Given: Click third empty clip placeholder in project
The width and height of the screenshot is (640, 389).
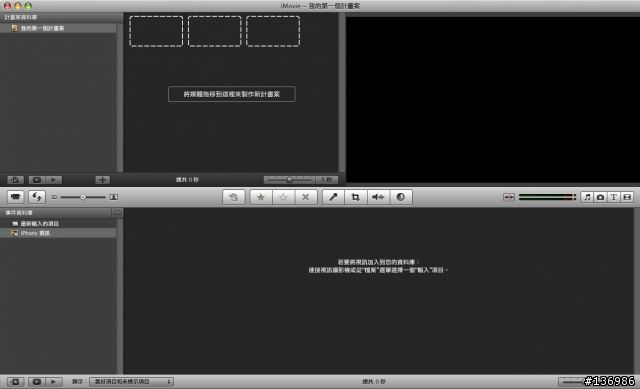Looking at the screenshot, I should 273,31.
